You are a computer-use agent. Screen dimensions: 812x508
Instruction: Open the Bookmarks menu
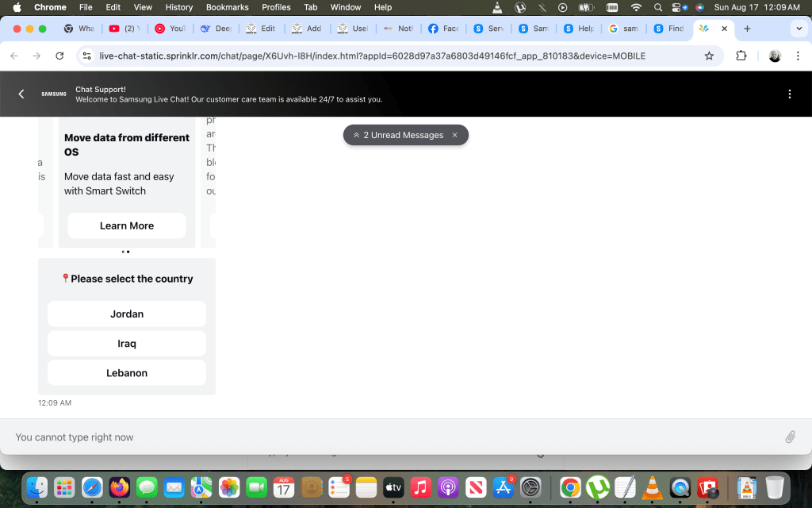[227, 7]
